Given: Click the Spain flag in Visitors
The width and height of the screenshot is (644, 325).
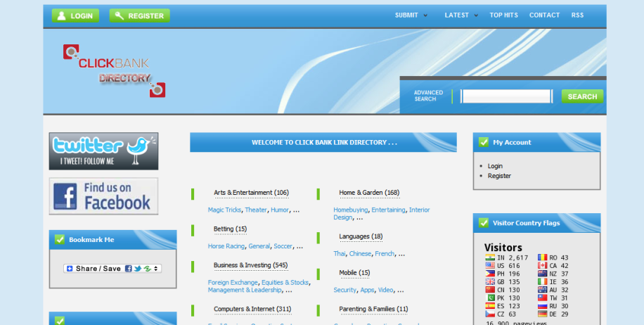Looking at the screenshot, I should click(490, 306).
